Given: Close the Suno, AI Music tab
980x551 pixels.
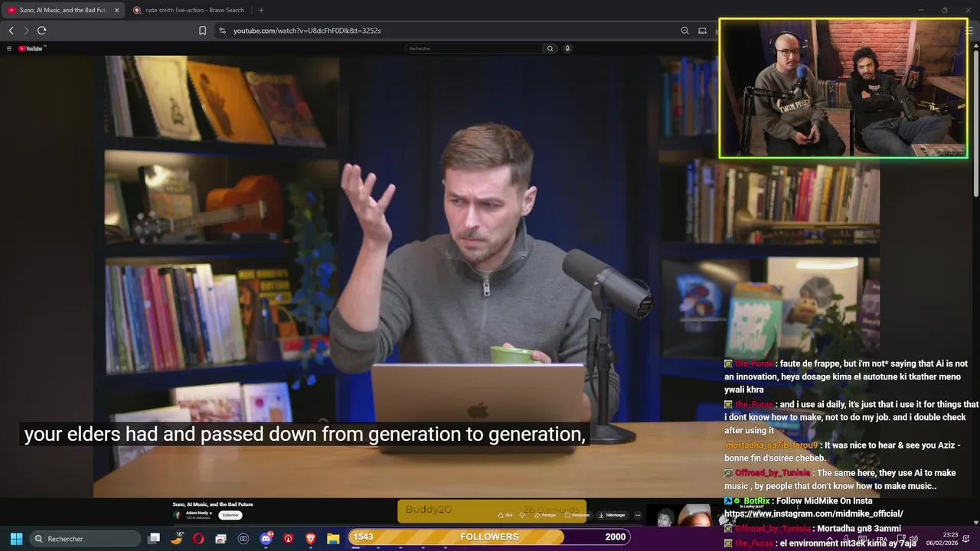Looking at the screenshot, I should coord(116,10).
